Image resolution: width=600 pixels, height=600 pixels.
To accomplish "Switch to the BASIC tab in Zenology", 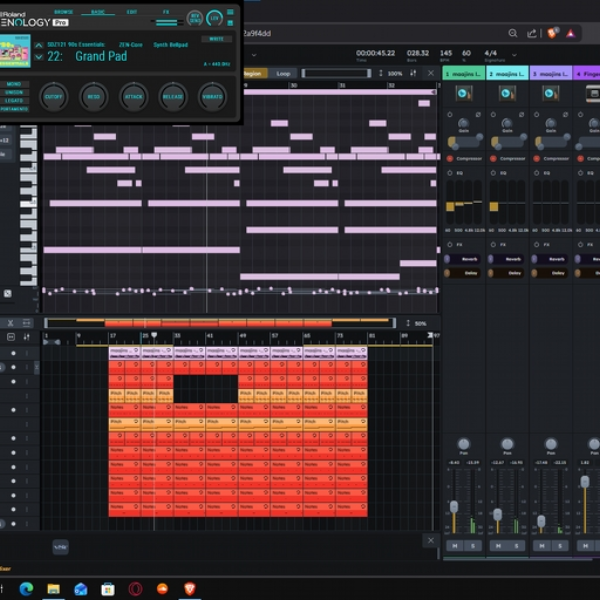I will [98, 12].
